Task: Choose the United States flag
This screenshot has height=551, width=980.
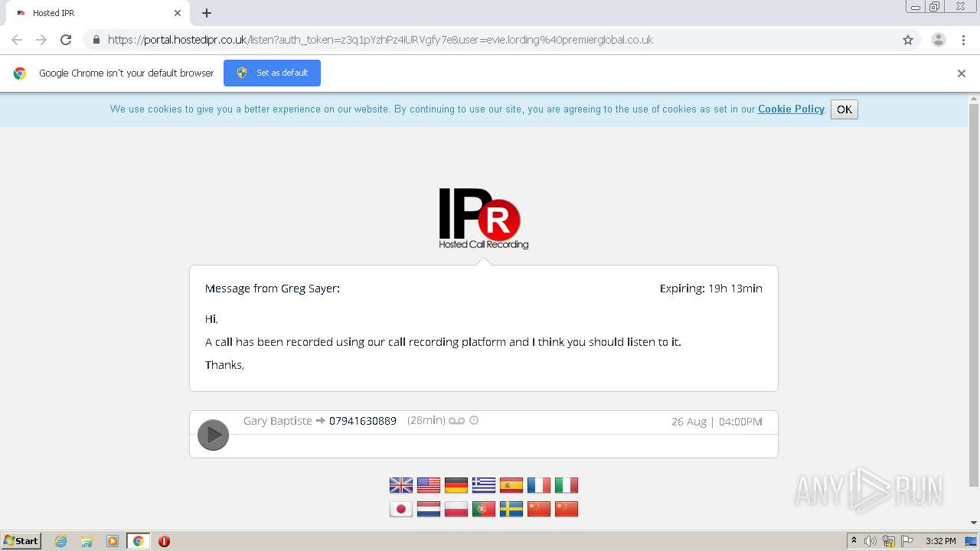Action: pyautogui.click(x=429, y=485)
